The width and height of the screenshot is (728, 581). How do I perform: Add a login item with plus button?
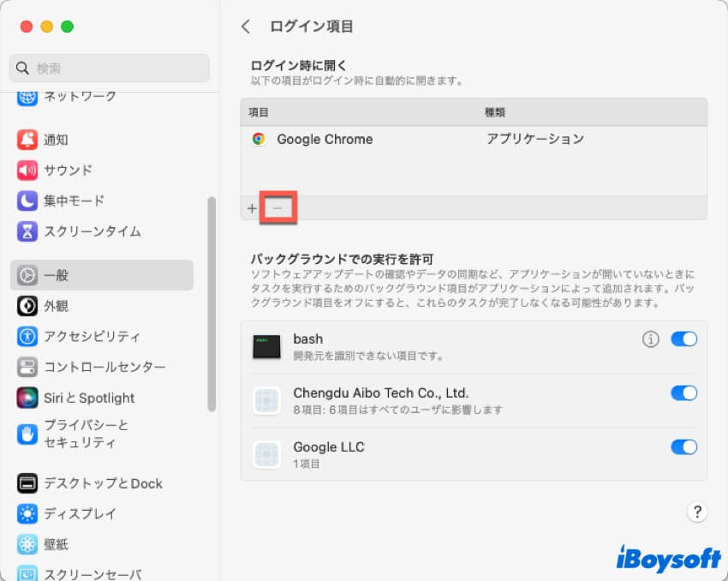click(252, 208)
